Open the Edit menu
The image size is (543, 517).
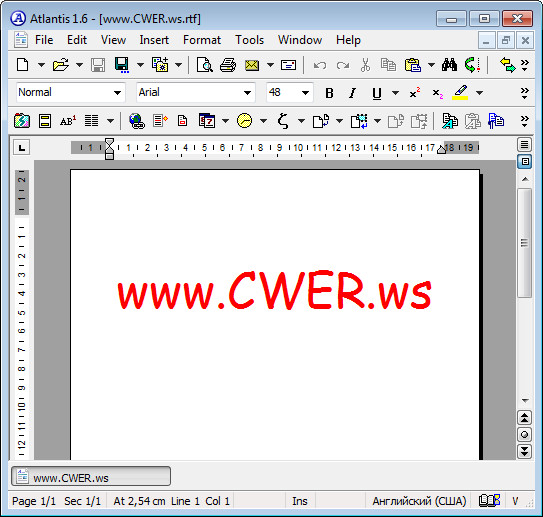click(77, 40)
